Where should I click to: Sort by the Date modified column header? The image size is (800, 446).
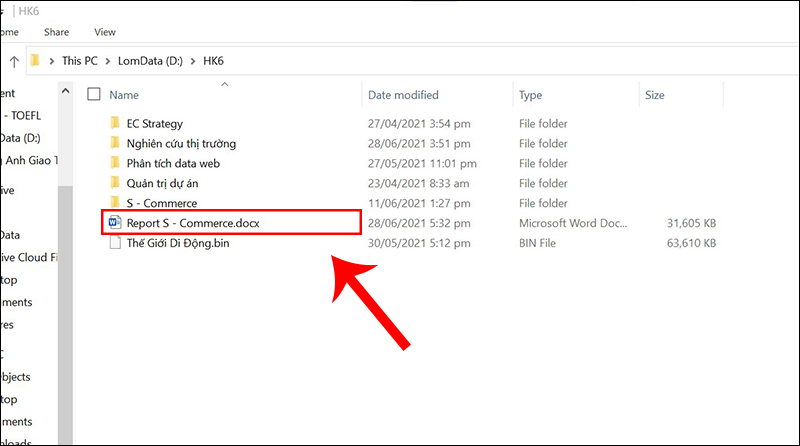[403, 95]
